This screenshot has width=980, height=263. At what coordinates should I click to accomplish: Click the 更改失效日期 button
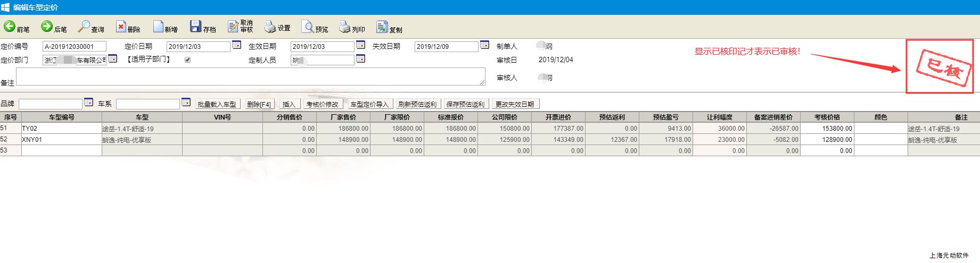click(514, 104)
